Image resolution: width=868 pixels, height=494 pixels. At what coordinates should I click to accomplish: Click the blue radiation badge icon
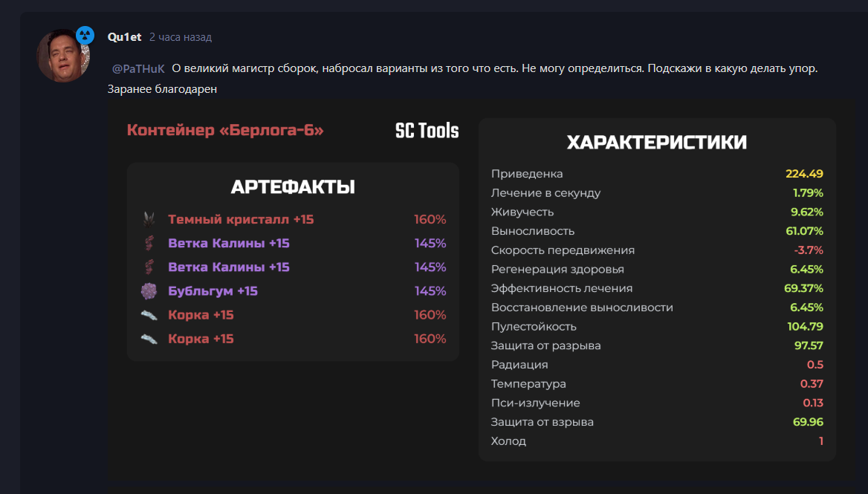click(x=85, y=36)
